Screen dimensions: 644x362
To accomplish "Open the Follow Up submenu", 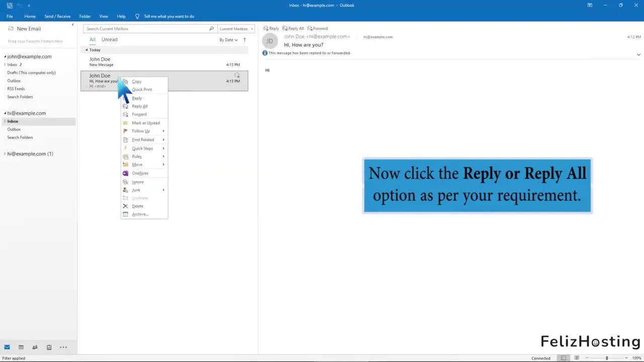I will (x=144, y=131).
